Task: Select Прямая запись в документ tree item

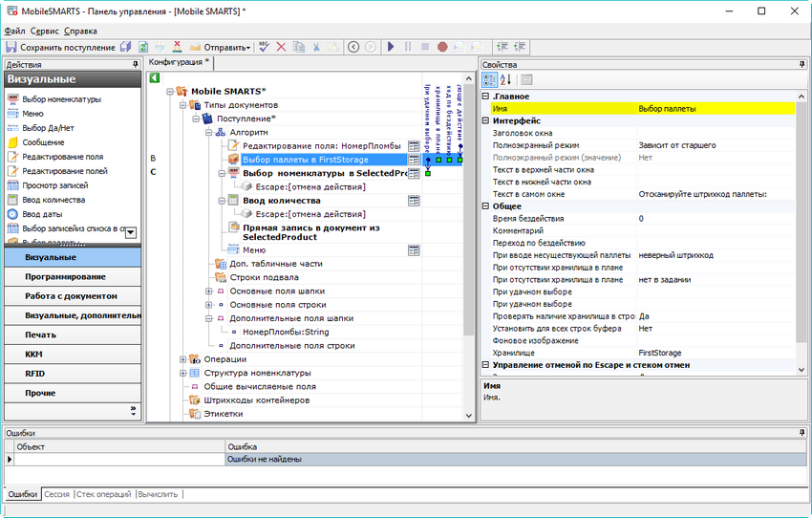Action: 310,232
